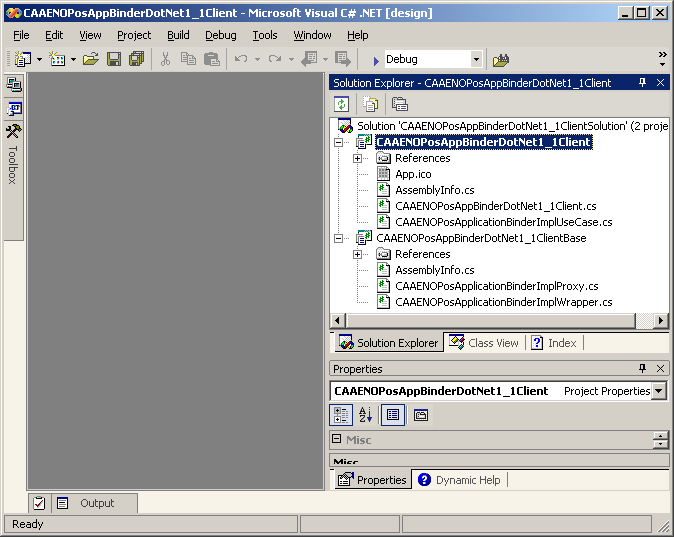
Task: Expand References under the ClientBase project
Action: click(357, 254)
